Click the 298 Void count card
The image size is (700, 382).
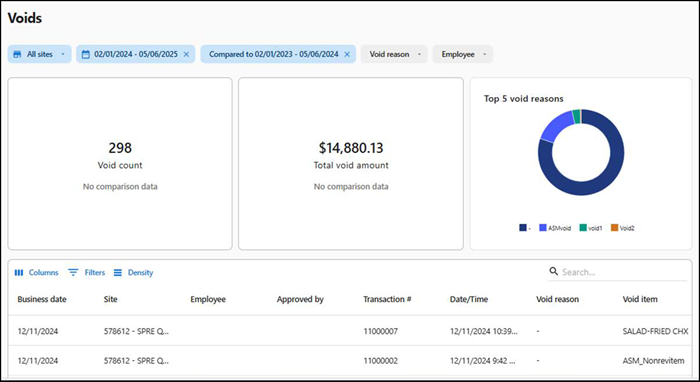120,164
